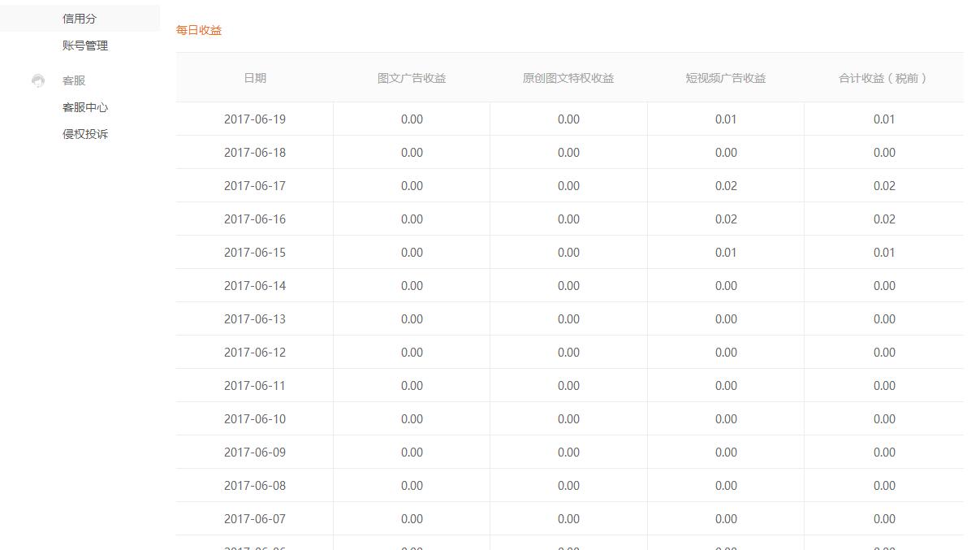Image resolution: width=980 pixels, height=550 pixels.
Task: Click the 日期 column header
Action: tap(255, 78)
